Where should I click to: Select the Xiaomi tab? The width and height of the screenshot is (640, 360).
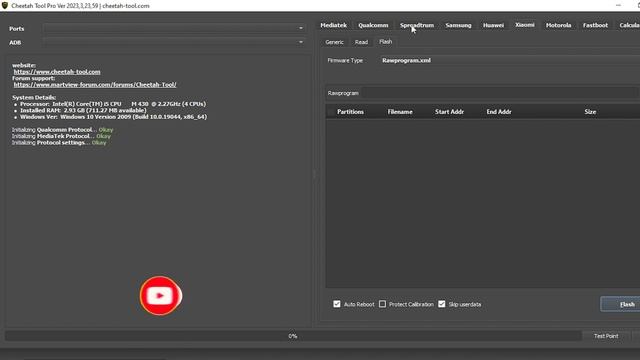[524, 25]
